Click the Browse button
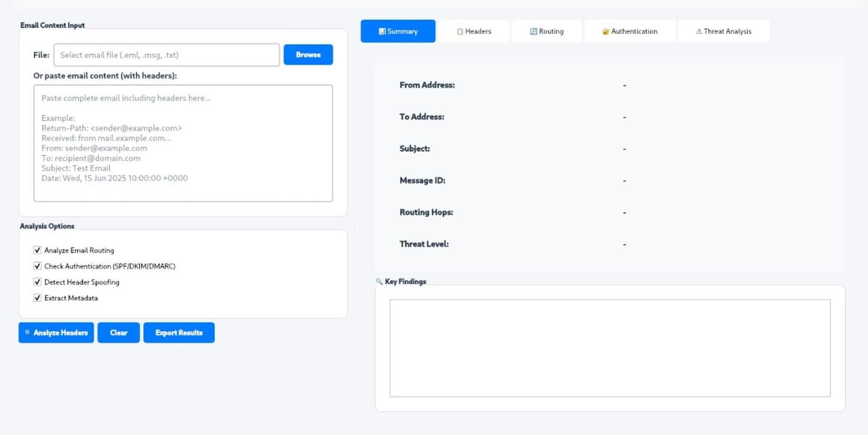868x435 pixels. (308, 55)
